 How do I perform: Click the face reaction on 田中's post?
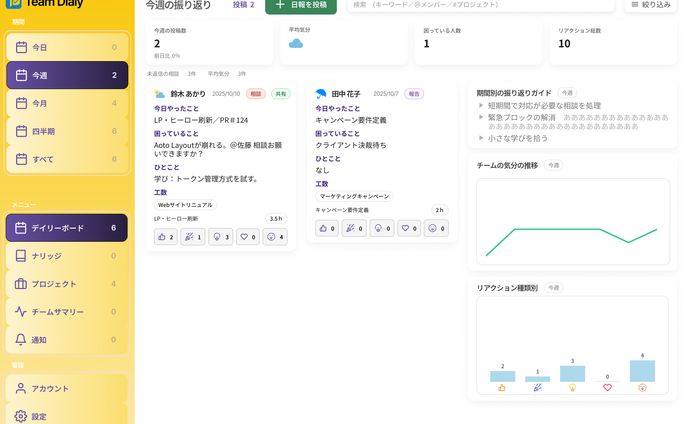coord(436,228)
